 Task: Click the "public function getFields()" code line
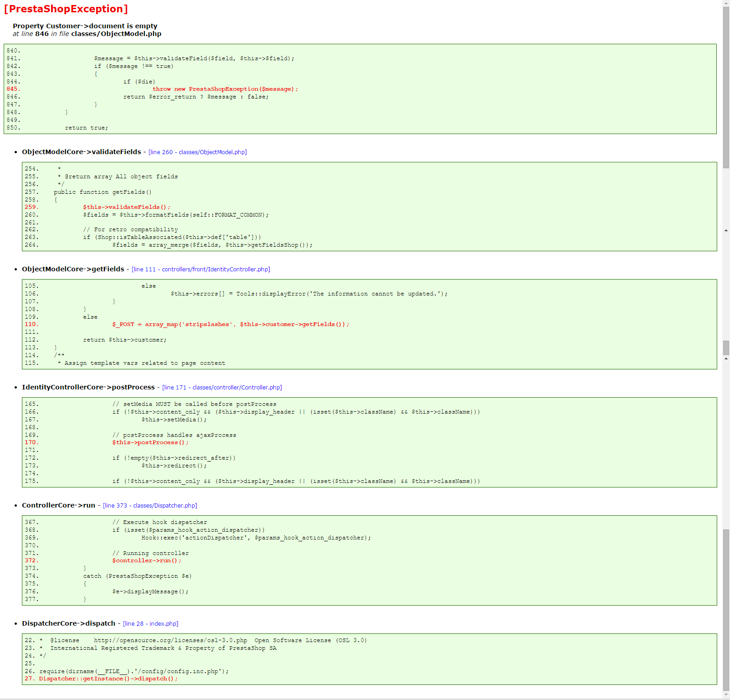[103, 192]
